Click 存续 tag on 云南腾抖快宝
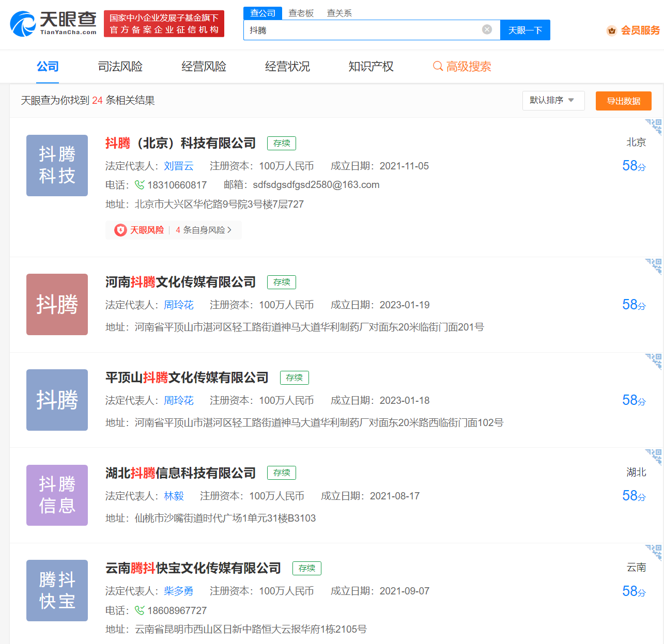Screen dimensions: 664x644 pos(306,568)
